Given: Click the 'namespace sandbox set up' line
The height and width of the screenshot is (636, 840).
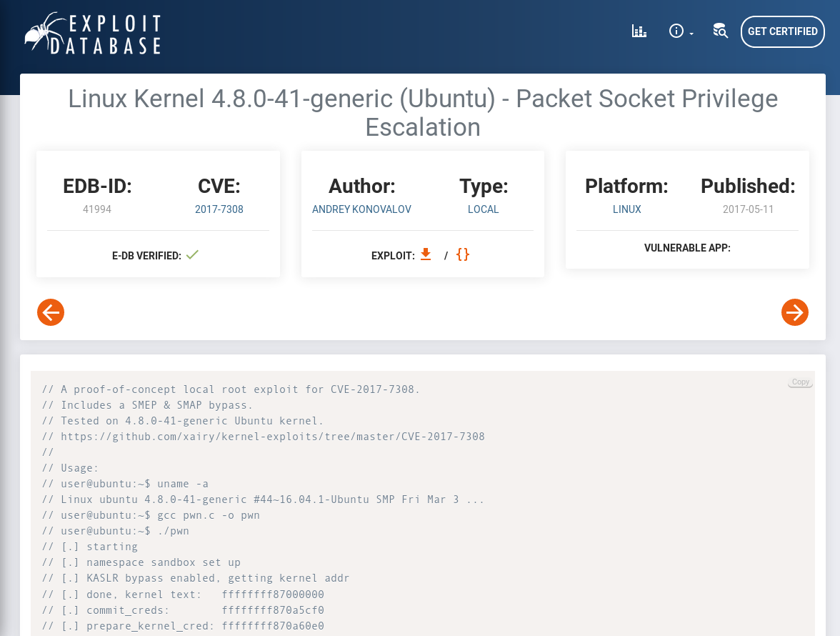Looking at the screenshot, I should [141, 562].
